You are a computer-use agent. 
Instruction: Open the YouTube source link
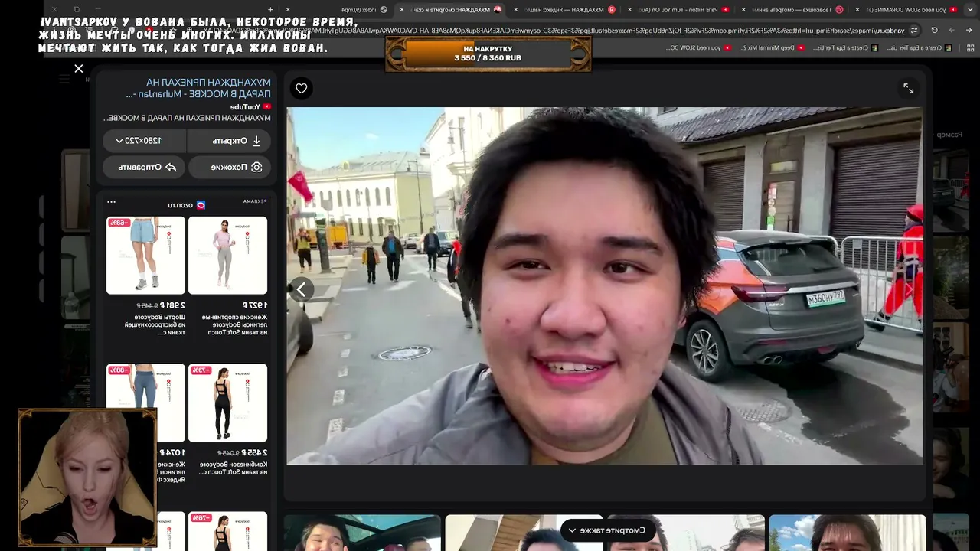250,107
